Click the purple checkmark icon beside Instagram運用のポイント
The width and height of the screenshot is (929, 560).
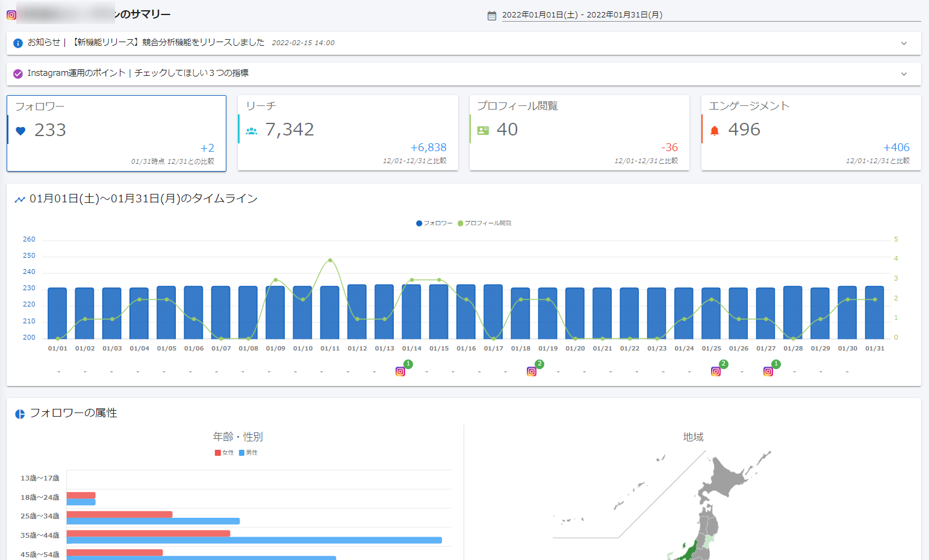tap(18, 73)
